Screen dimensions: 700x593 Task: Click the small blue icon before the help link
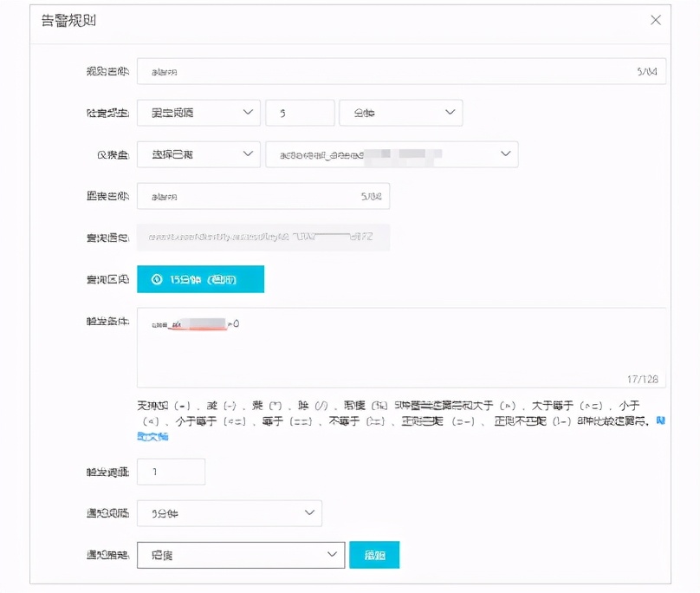(659, 419)
